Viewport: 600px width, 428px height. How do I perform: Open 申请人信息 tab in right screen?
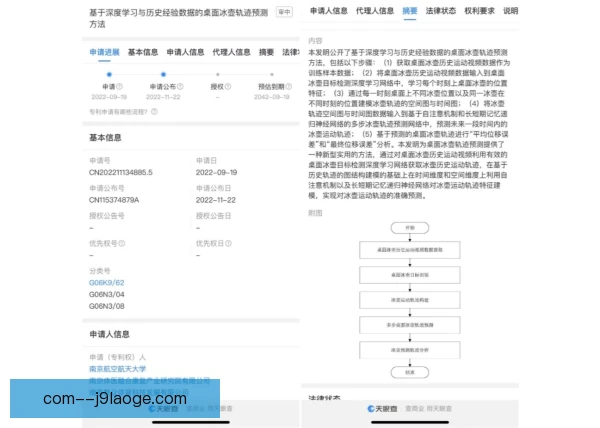point(329,11)
